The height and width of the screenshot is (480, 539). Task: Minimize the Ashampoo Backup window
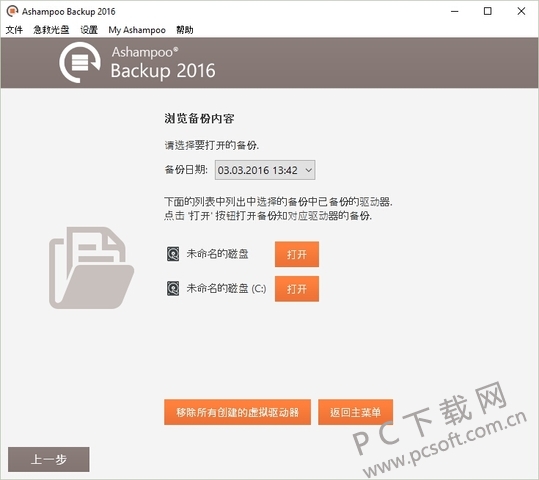tap(454, 11)
